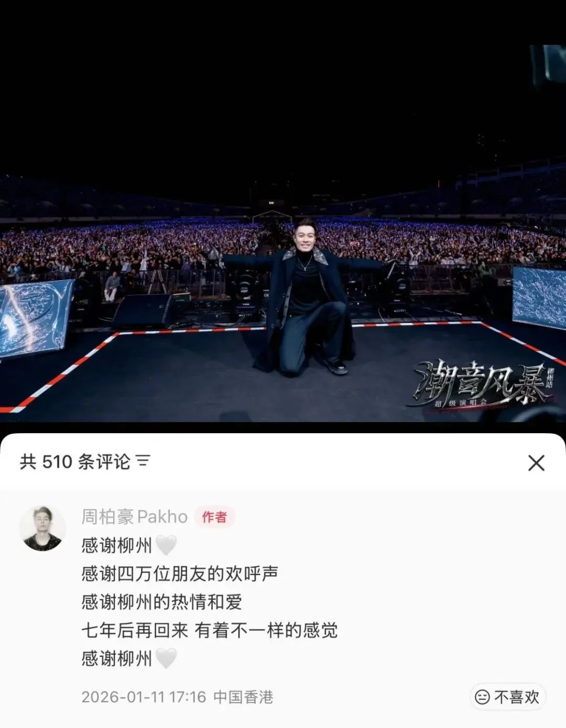Select the comment line 七年后再回来 有着不一样的感觉
This screenshot has height=728, width=566.
210,630
